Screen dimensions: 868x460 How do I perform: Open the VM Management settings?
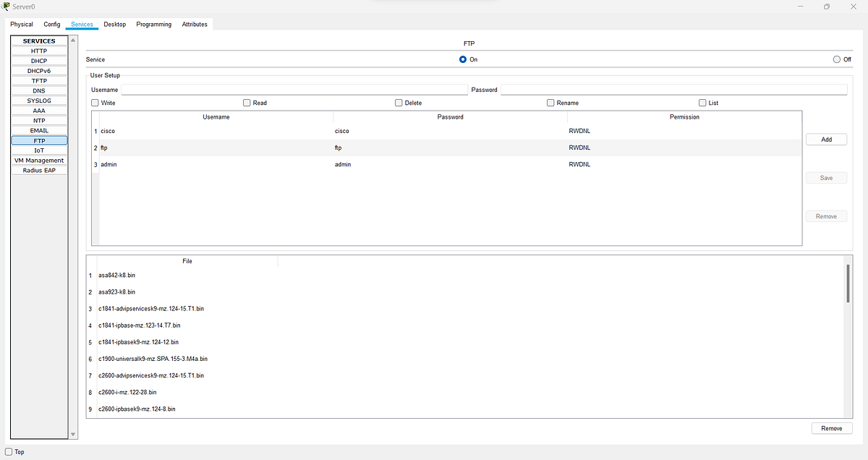pyautogui.click(x=38, y=160)
